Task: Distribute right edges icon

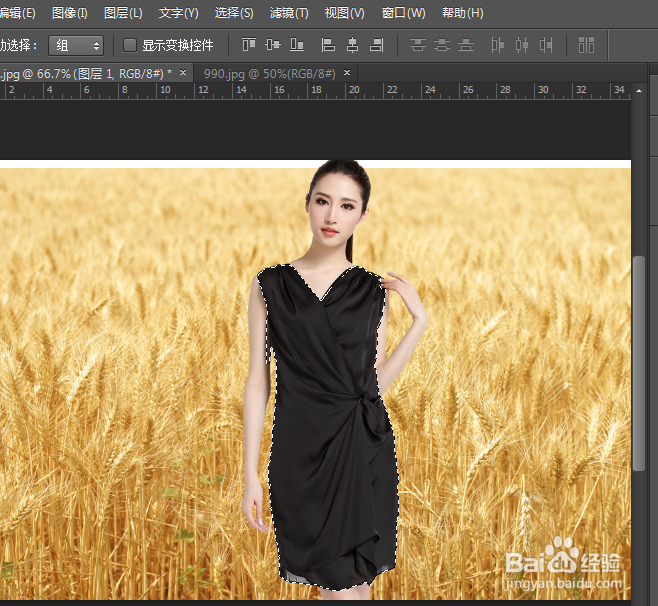Action: (x=546, y=45)
